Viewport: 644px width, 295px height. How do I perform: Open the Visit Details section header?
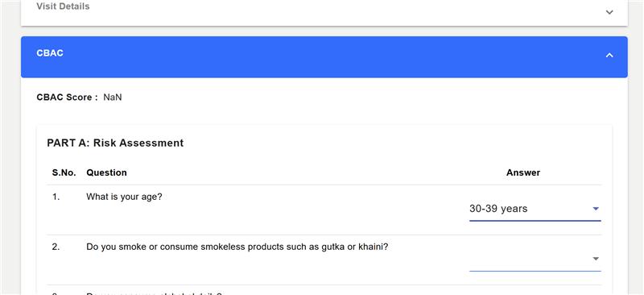click(324, 11)
